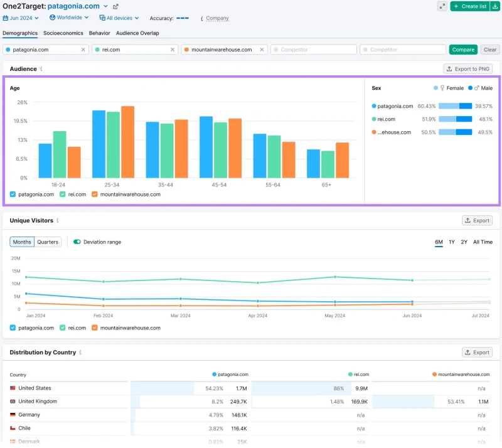Show Distribution by Country info icon
Viewport: 502px width, 448px height.
(x=80, y=353)
